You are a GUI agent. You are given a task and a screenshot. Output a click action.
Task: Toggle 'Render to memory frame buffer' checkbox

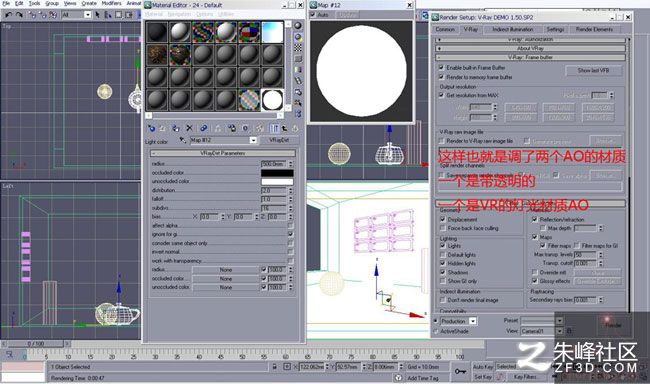click(x=441, y=77)
